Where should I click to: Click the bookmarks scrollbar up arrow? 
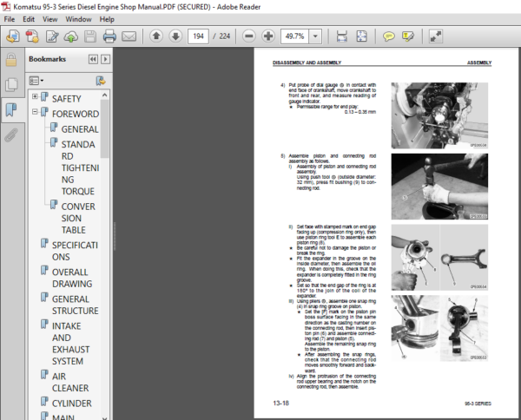[x=105, y=95]
